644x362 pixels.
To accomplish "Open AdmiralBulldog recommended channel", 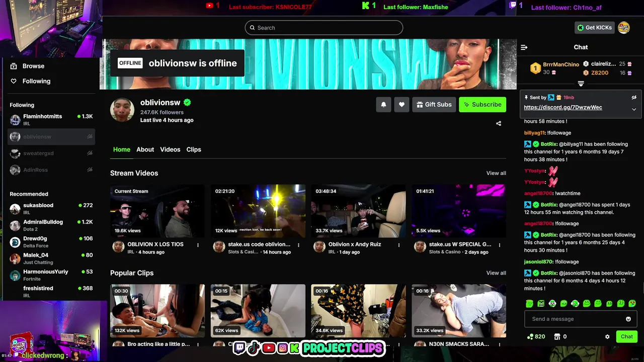I will tap(51, 225).
